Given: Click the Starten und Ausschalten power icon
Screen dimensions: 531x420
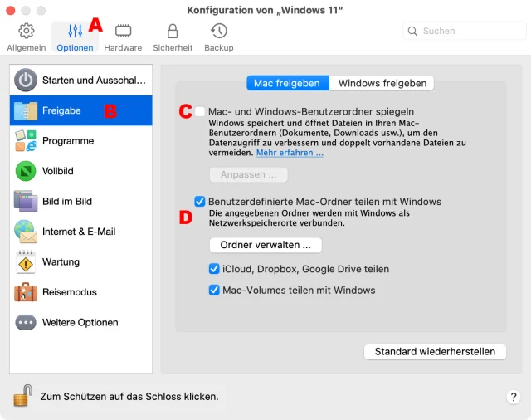Looking at the screenshot, I should tap(26, 81).
